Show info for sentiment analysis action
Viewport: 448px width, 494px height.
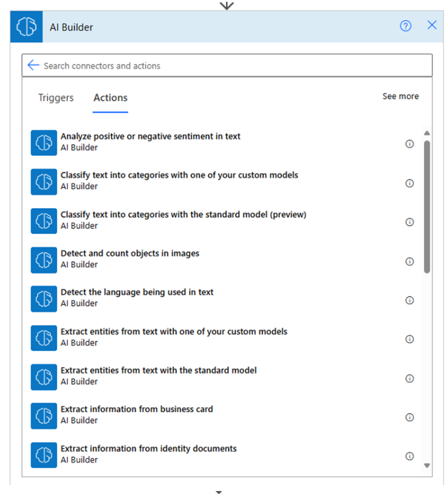pyautogui.click(x=409, y=144)
